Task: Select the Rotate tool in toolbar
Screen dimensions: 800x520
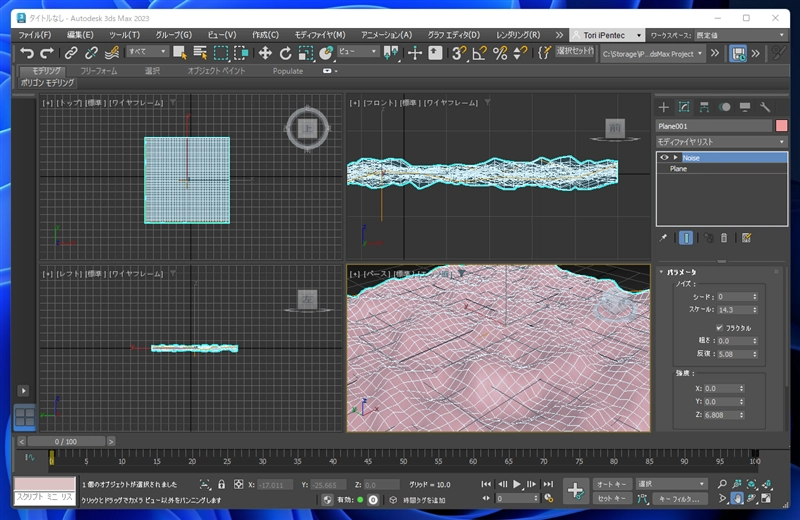Action: click(285, 53)
